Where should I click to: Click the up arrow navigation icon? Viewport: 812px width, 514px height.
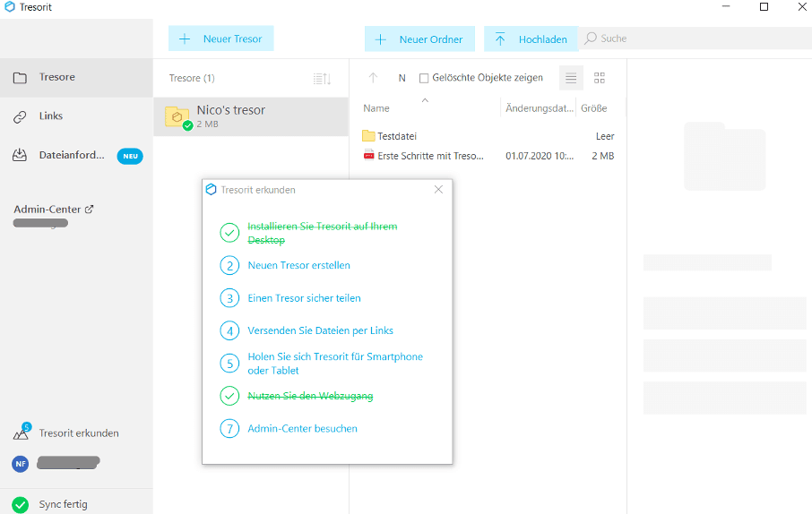point(373,78)
